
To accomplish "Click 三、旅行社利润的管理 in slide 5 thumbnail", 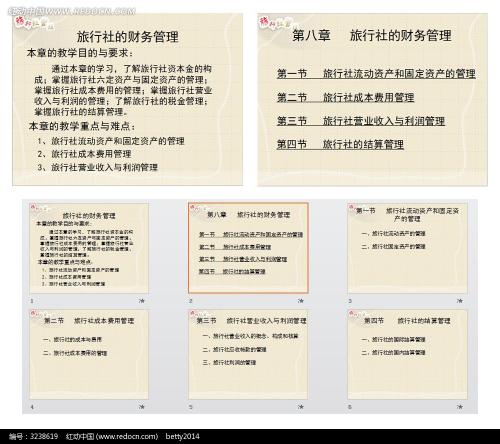I will [229, 362].
